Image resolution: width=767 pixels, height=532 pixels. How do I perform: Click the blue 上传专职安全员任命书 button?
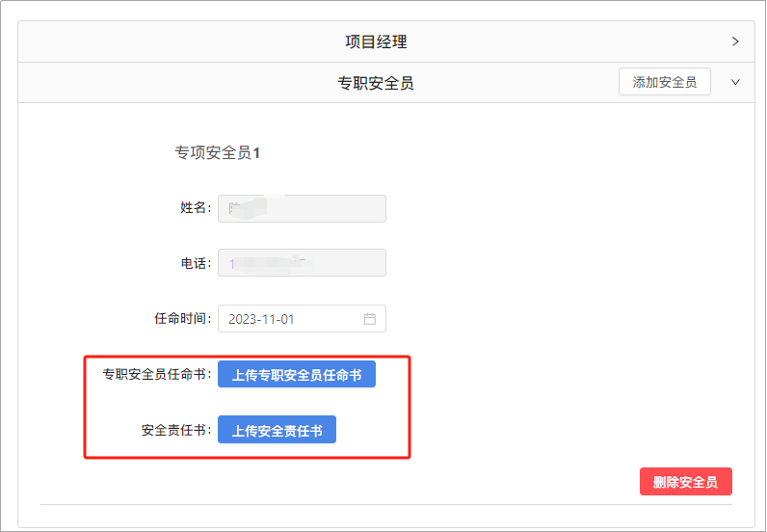pos(297,374)
